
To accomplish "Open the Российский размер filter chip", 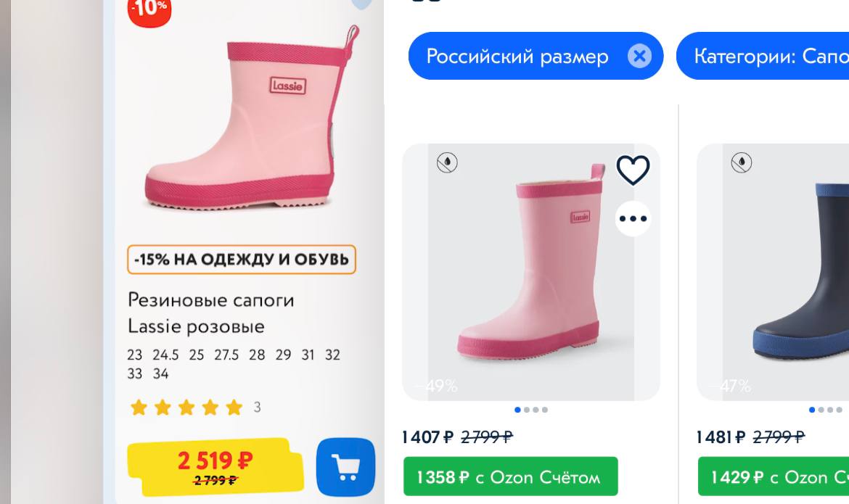I will tap(517, 56).
